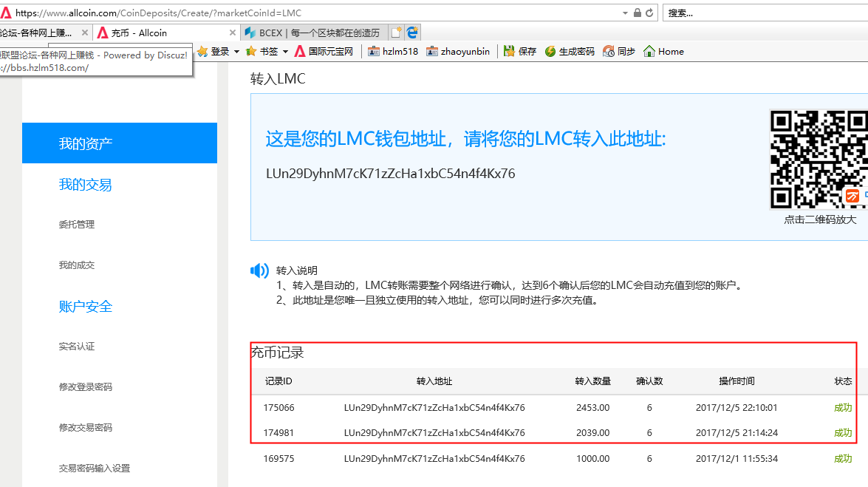
Task: Select 我的资产 in the sidebar
Action: (x=120, y=143)
